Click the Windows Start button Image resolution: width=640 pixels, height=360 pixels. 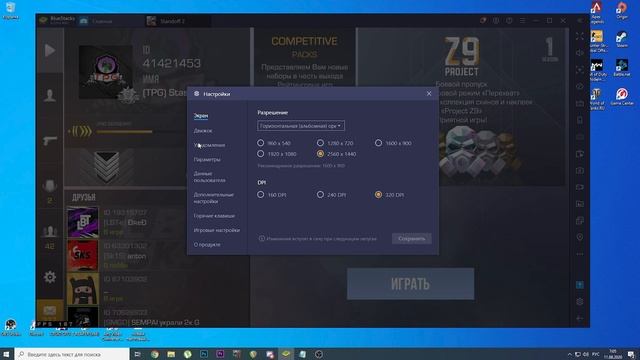pos(7,354)
